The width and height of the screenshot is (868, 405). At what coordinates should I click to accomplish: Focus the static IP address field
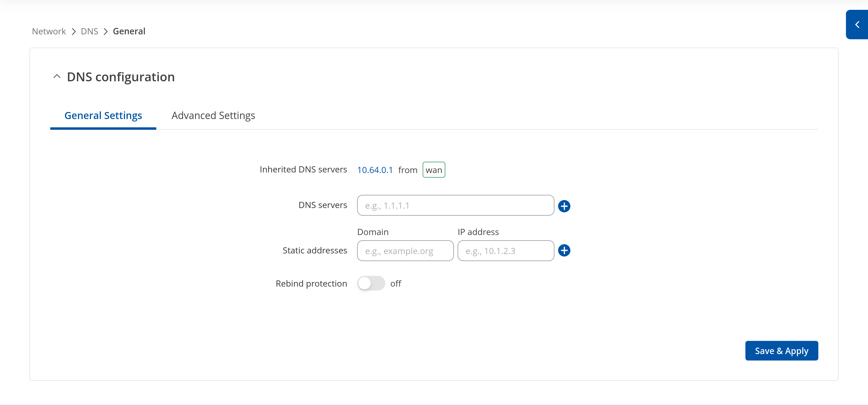coord(505,251)
